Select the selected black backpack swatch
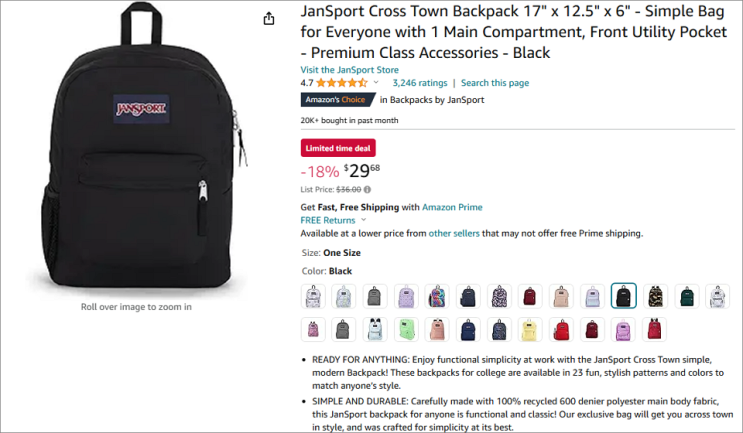 [x=623, y=296]
